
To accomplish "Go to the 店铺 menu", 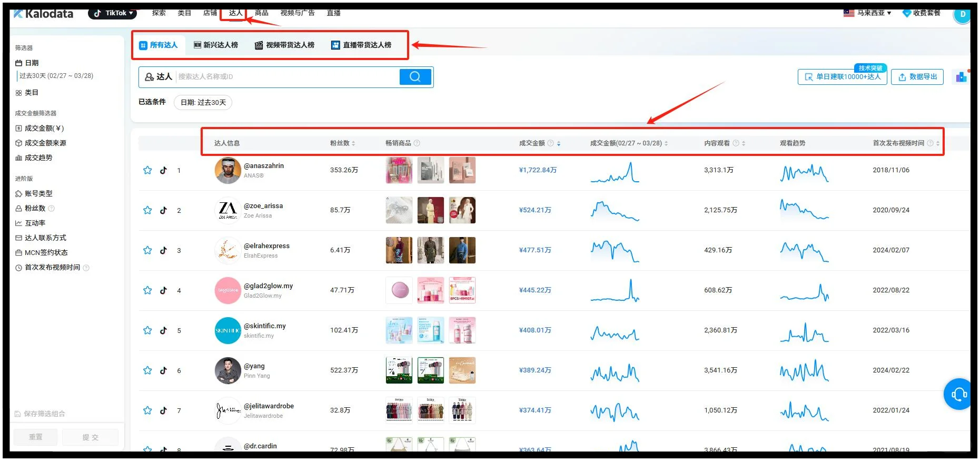I will 210,13.
